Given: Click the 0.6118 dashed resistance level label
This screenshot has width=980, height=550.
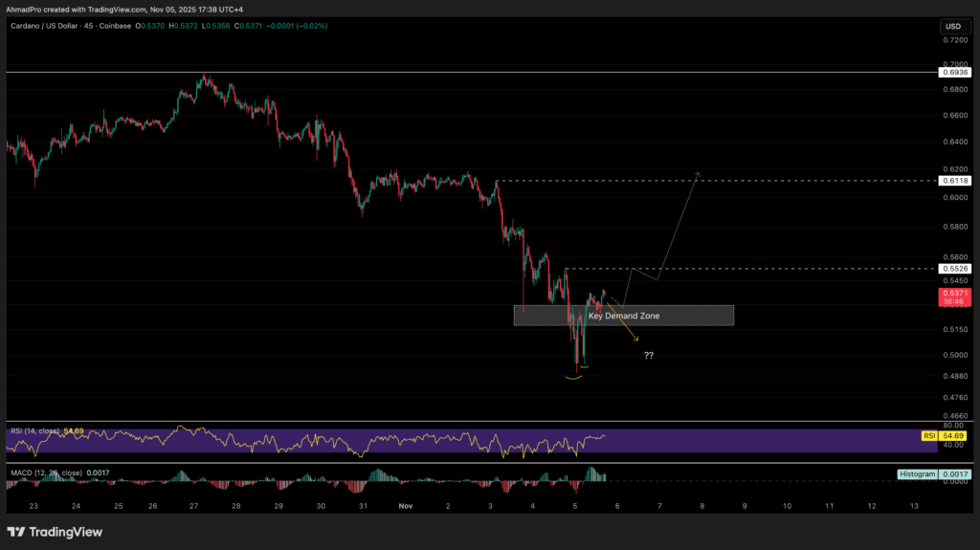Looking at the screenshot, I should click(953, 180).
